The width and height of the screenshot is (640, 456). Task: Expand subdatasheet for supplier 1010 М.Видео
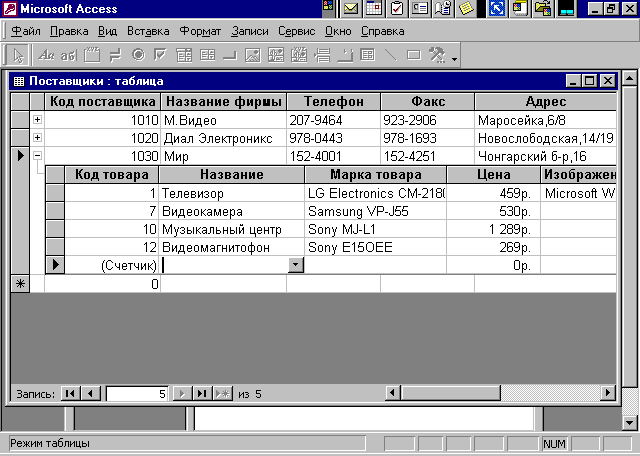pos(37,120)
